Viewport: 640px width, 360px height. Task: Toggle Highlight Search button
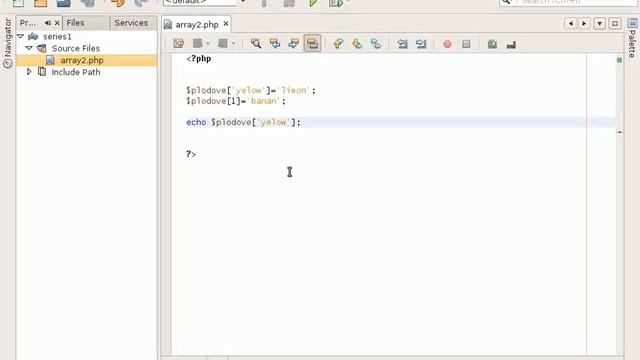pos(312,44)
